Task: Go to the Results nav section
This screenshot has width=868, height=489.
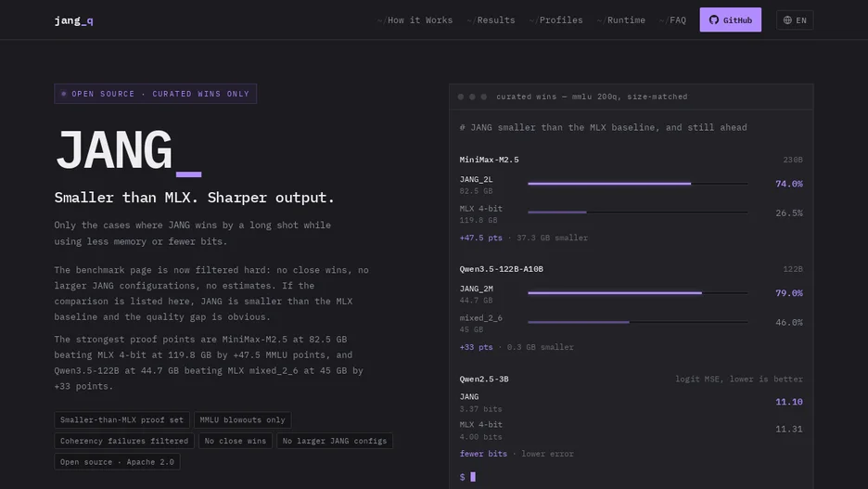Action: (x=491, y=19)
